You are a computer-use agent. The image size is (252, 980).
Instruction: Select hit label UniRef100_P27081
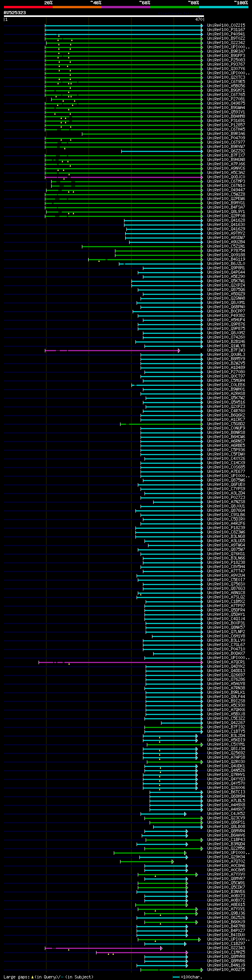[226, 99]
